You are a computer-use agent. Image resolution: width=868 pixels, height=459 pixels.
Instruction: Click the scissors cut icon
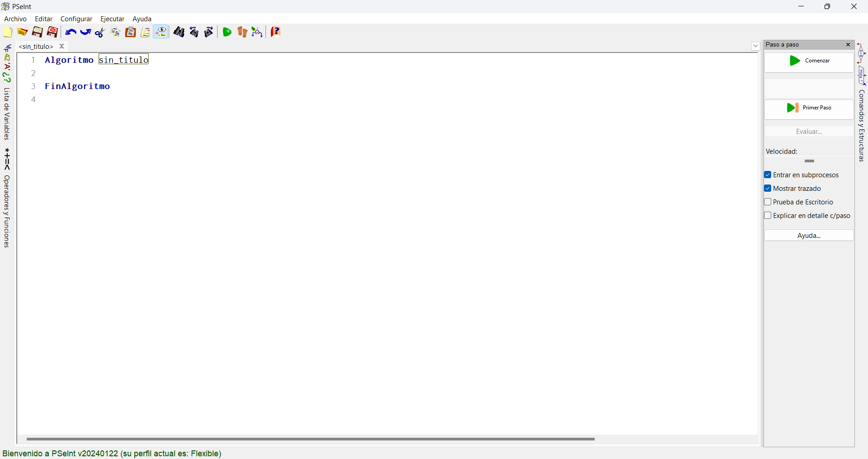coord(100,32)
